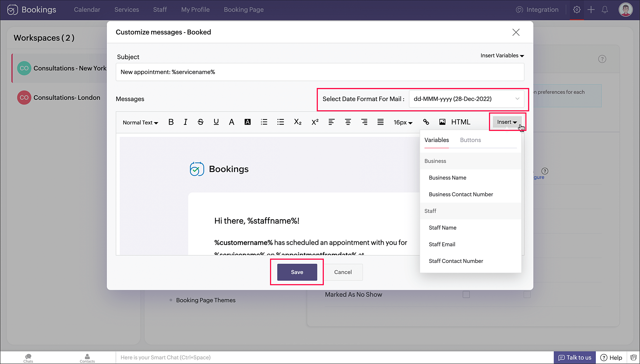
Task: Open the Normal Text style dropdown
Action: coord(140,123)
